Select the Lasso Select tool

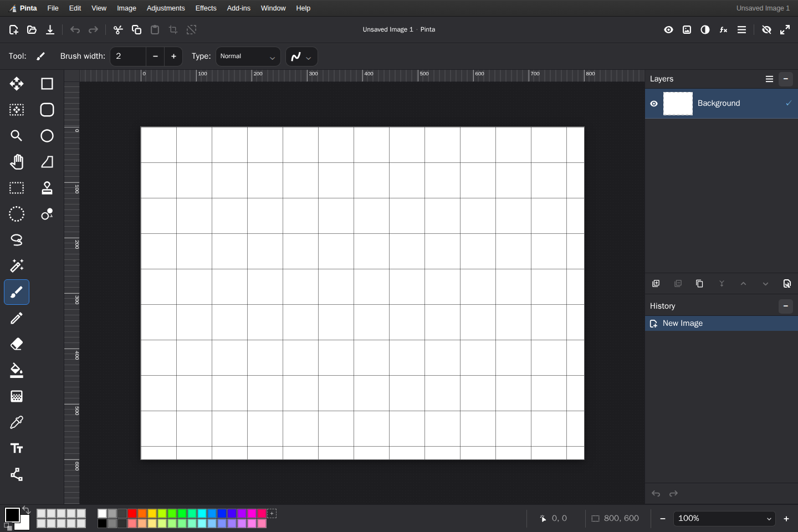[x=17, y=240]
